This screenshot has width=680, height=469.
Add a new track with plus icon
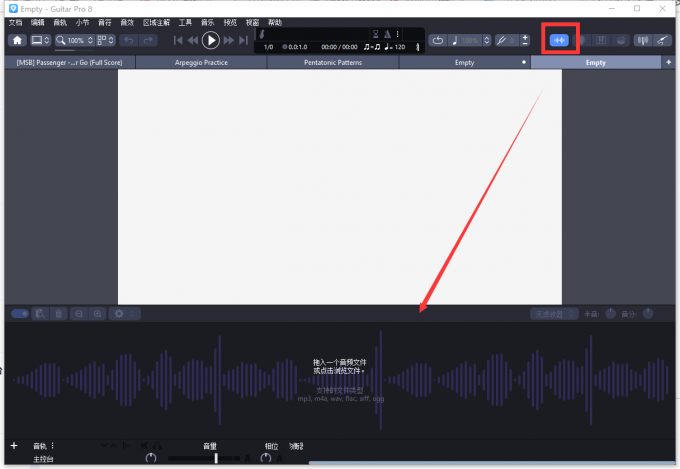[x=14, y=445]
